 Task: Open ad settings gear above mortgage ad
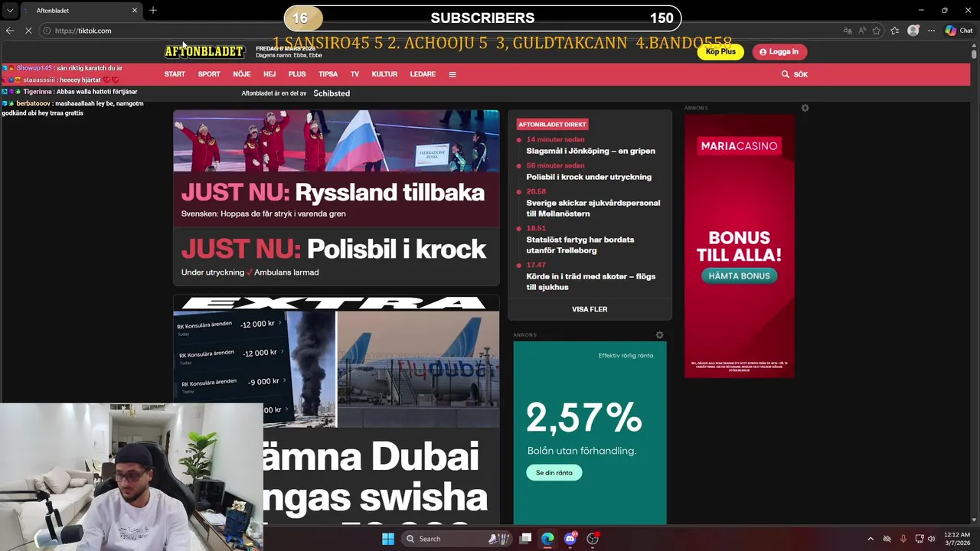(x=659, y=334)
